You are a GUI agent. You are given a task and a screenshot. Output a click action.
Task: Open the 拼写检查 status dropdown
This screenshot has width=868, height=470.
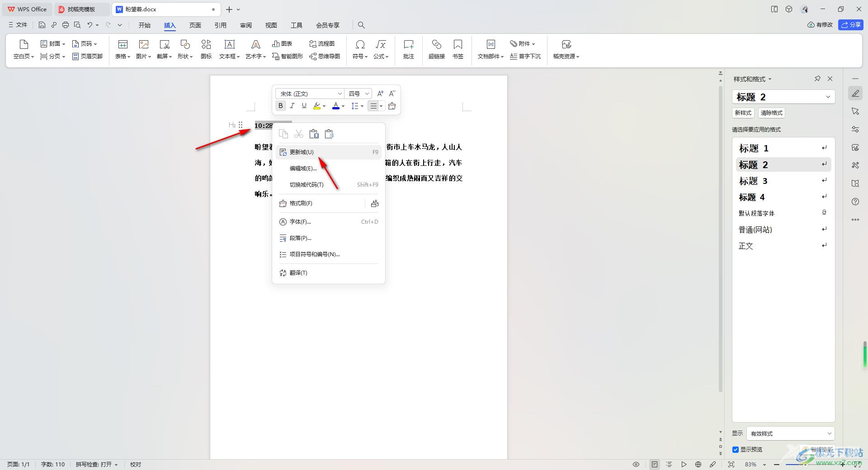tap(97, 464)
